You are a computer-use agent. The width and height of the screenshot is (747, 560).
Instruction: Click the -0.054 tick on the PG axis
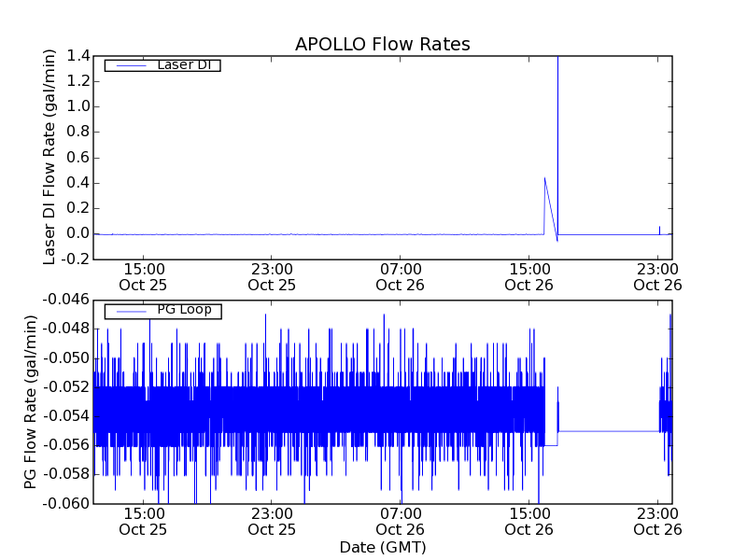65,416
